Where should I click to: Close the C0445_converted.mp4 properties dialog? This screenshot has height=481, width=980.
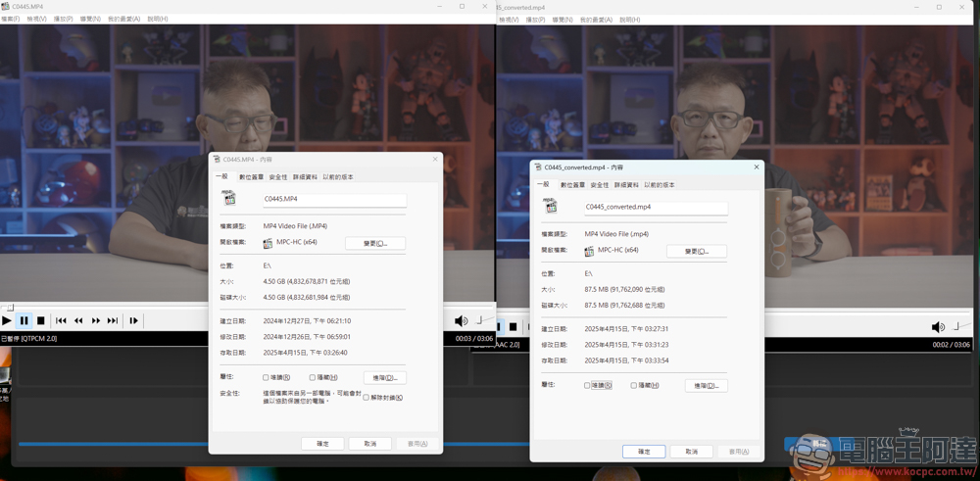[757, 168]
